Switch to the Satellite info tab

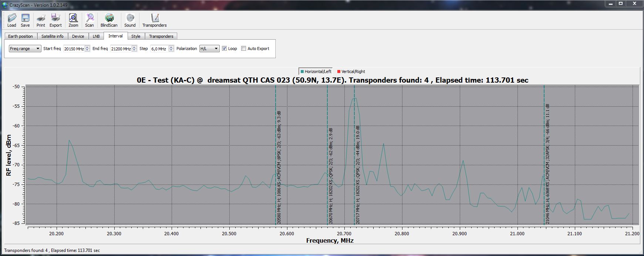click(52, 36)
